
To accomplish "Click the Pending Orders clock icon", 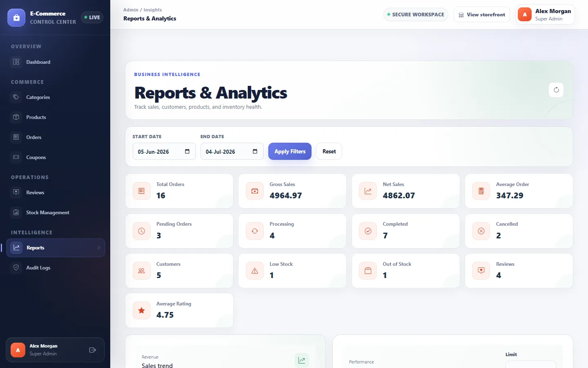I will 142,231.
